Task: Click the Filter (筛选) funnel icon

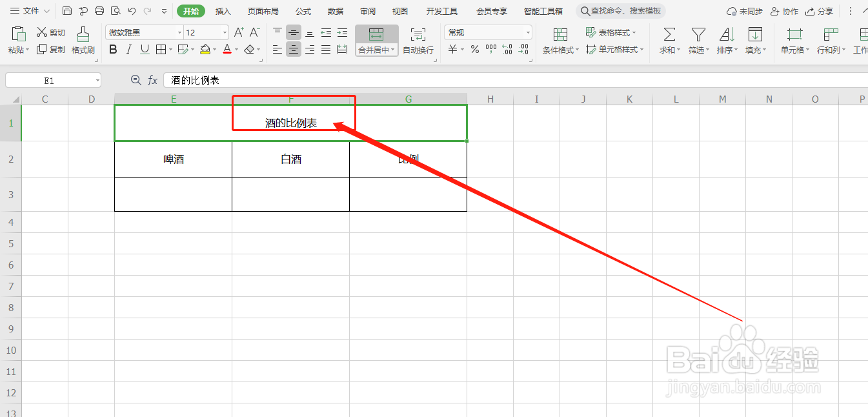Action: coord(698,34)
